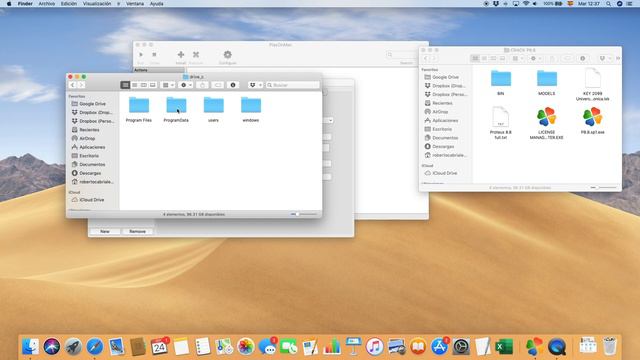
Task: Open the Program Files folder
Action: (139, 109)
